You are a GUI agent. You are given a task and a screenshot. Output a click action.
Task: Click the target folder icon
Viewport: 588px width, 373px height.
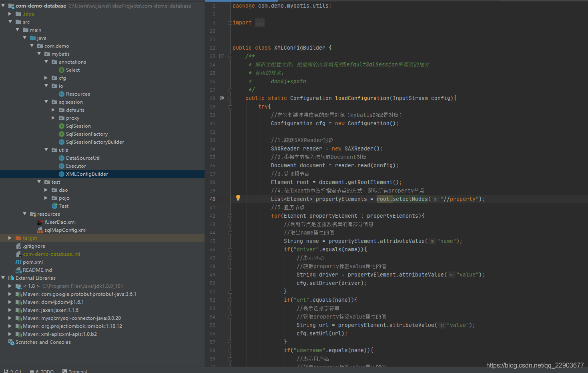point(18,238)
